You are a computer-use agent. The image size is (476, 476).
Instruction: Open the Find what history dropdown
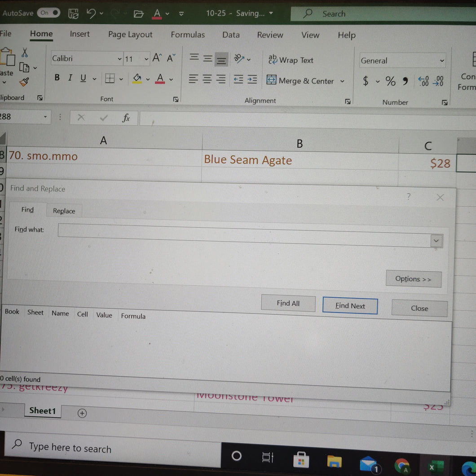(436, 241)
